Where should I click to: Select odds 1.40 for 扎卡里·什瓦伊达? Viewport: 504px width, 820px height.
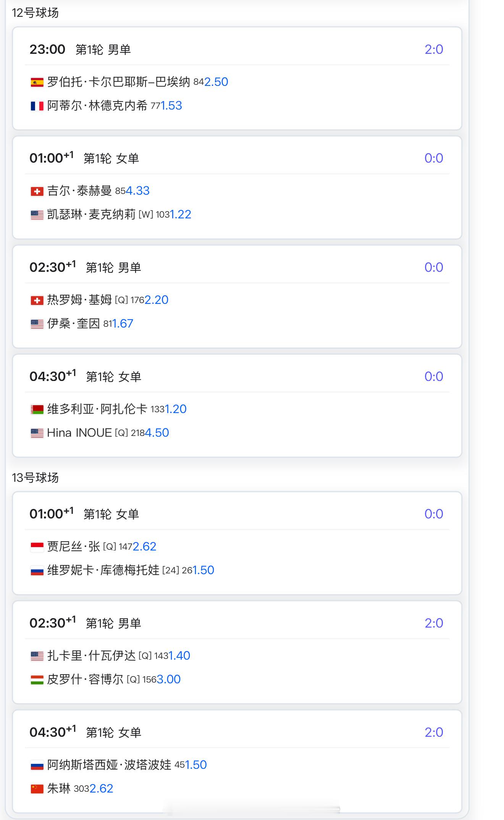click(179, 655)
